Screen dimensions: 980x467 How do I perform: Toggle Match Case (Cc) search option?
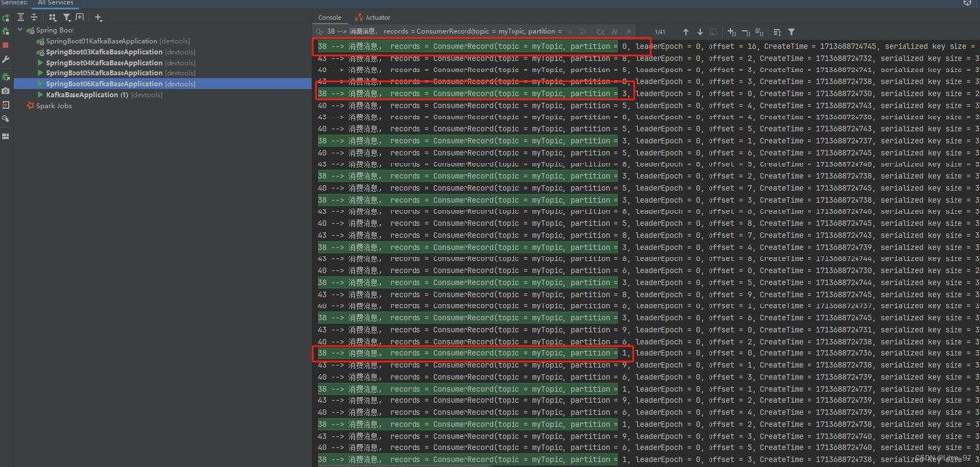[600, 32]
